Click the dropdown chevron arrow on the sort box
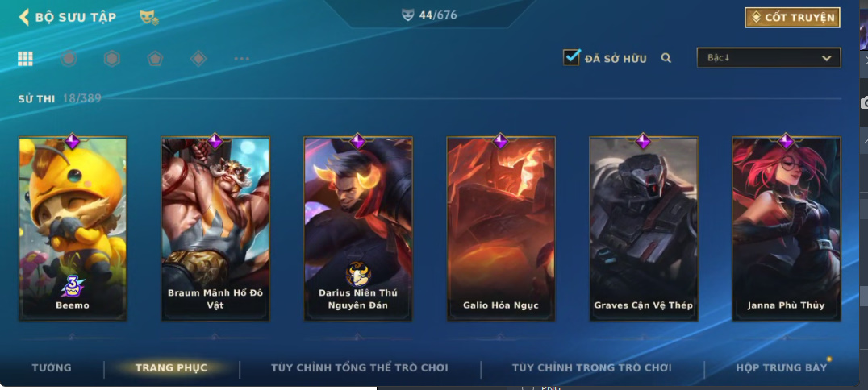The width and height of the screenshot is (868, 390). click(x=827, y=58)
